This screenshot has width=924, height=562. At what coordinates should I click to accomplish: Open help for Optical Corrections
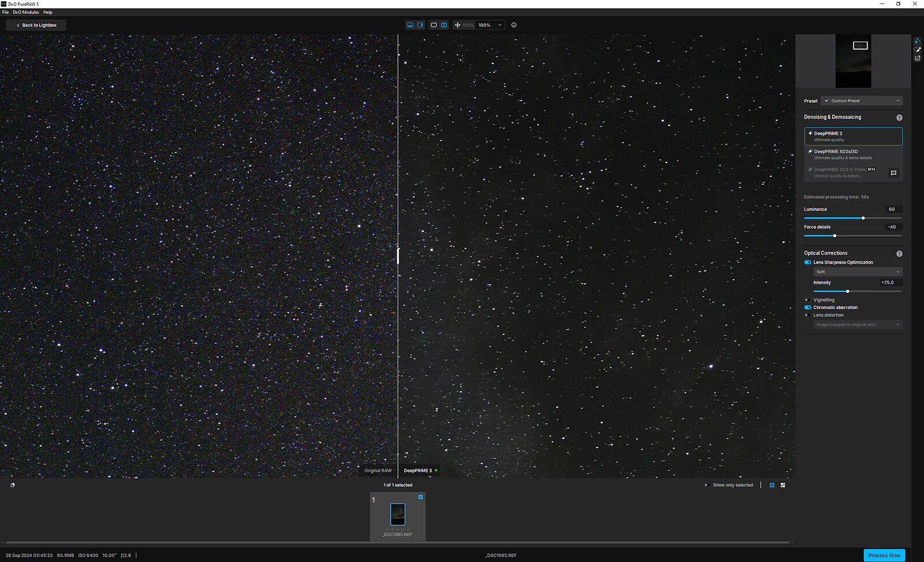(899, 254)
